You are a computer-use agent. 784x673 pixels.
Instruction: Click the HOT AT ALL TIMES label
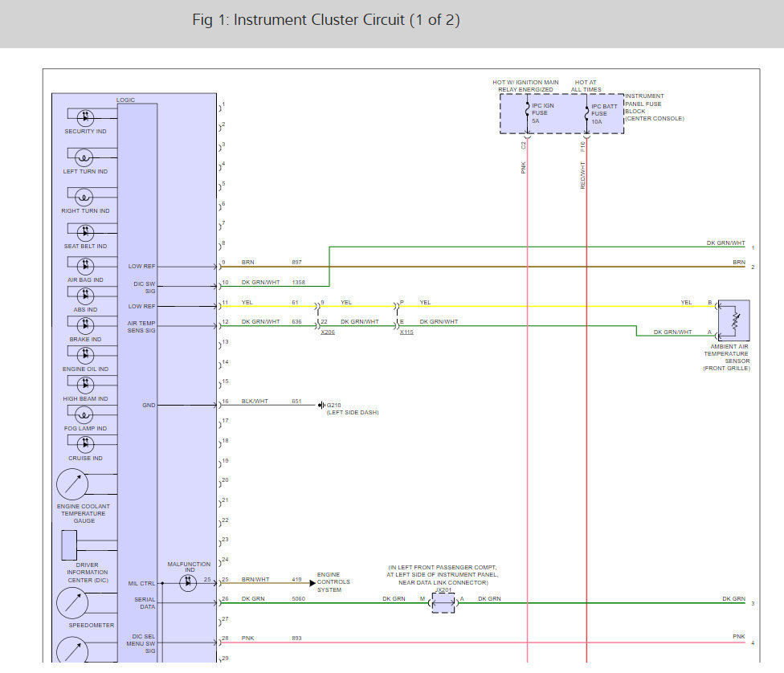click(586, 86)
